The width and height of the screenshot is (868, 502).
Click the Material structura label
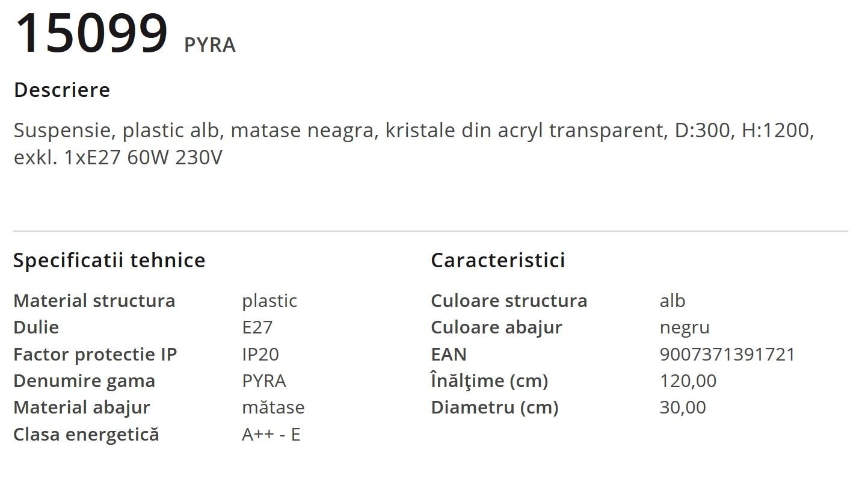coord(94,301)
